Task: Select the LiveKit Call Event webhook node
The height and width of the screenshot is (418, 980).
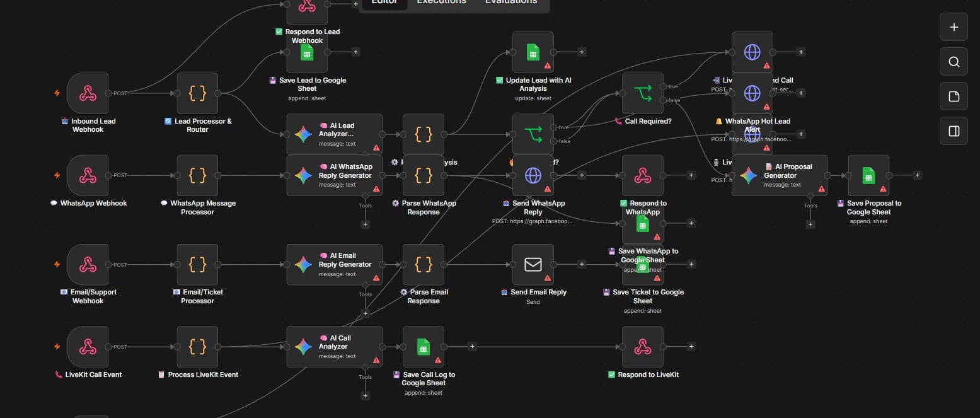Action: point(88,347)
